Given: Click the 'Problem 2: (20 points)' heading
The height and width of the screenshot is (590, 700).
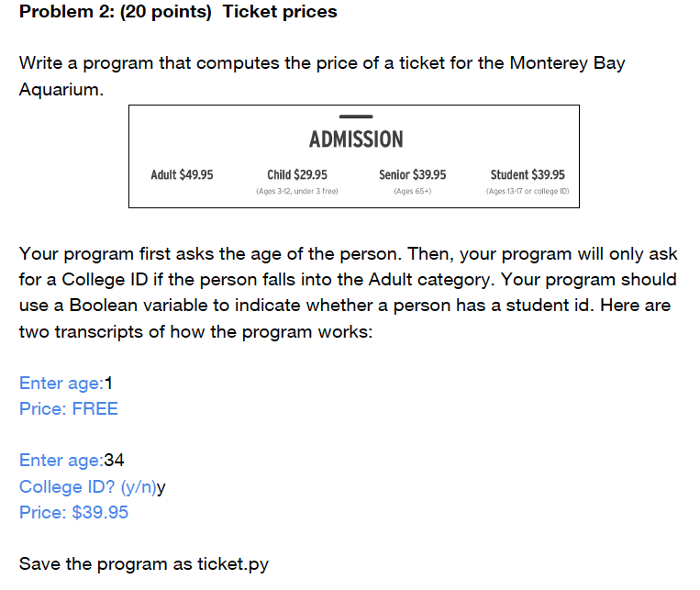Looking at the screenshot, I should (x=116, y=12).
